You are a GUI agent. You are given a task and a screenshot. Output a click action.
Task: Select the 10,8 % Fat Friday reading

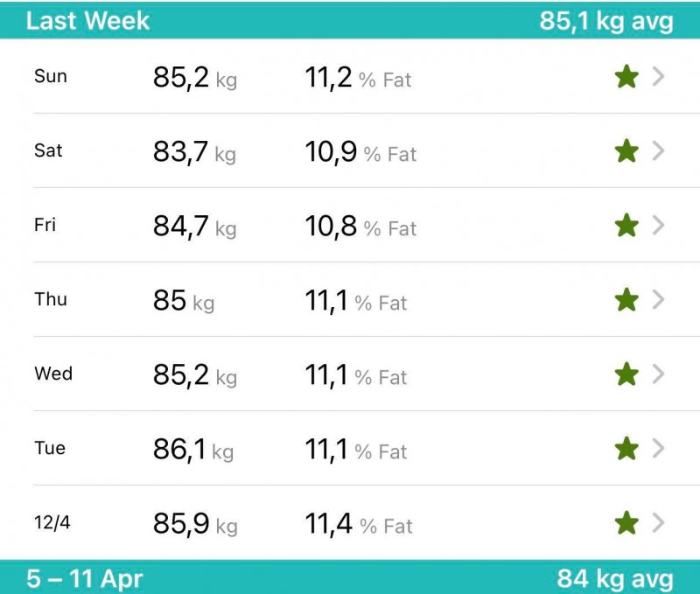(x=360, y=227)
